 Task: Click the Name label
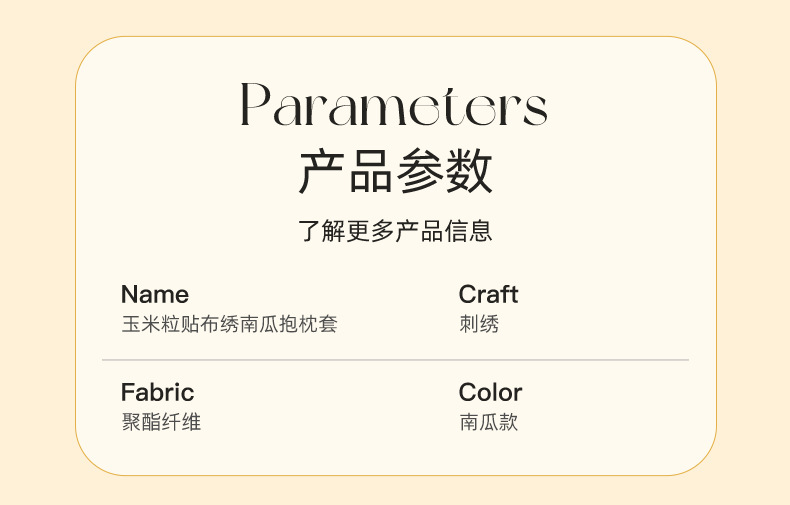(155, 294)
